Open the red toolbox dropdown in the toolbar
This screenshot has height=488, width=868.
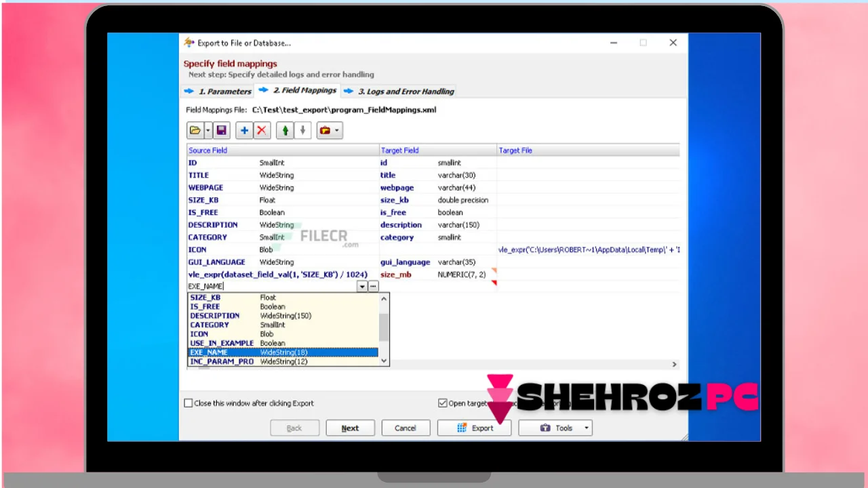click(330, 131)
